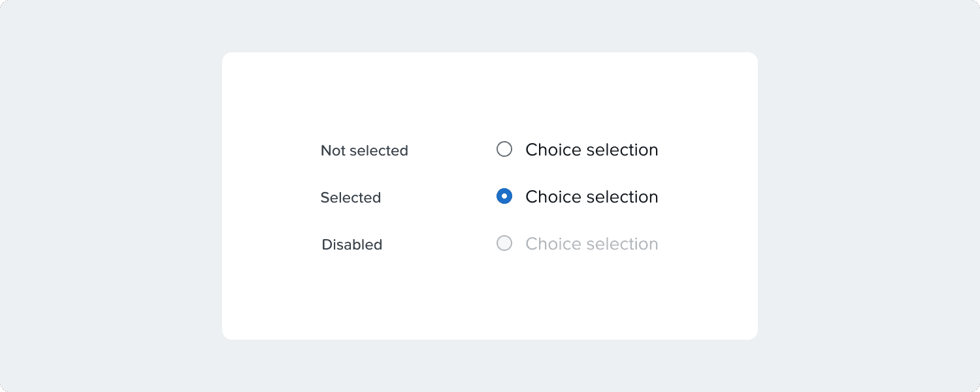The height and width of the screenshot is (392, 980).
Task: Click 'Choice selection' label beside the blue radio
Action: pyautogui.click(x=591, y=197)
